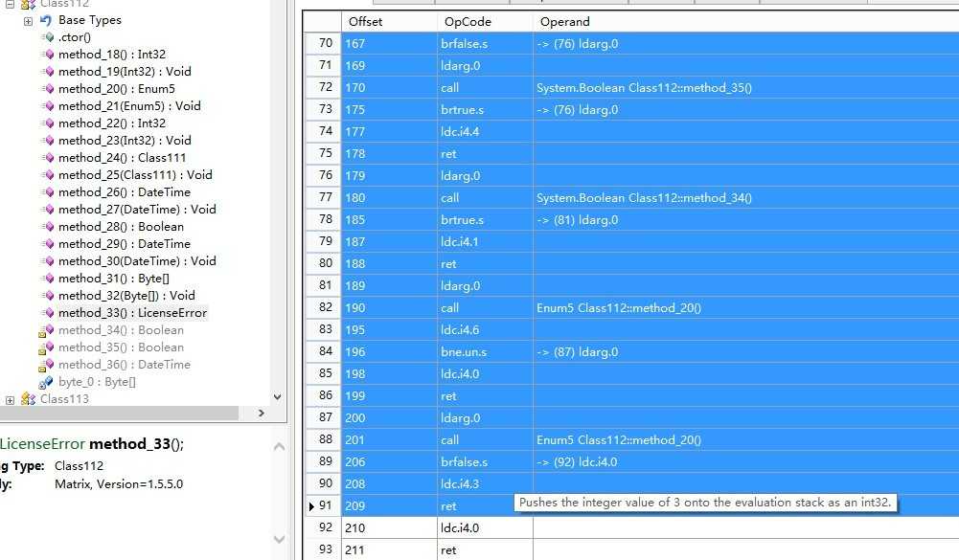
Task: Select method_20() : Enum5 in tree
Action: (x=117, y=89)
